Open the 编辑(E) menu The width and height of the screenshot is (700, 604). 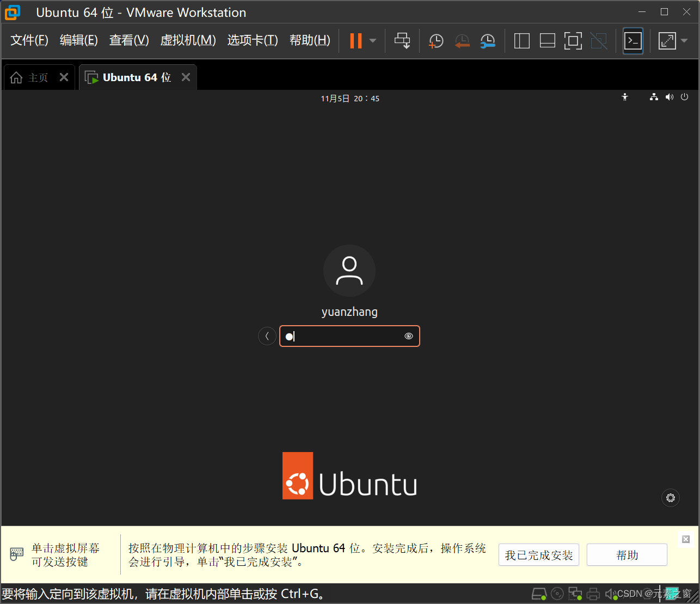pyautogui.click(x=79, y=40)
